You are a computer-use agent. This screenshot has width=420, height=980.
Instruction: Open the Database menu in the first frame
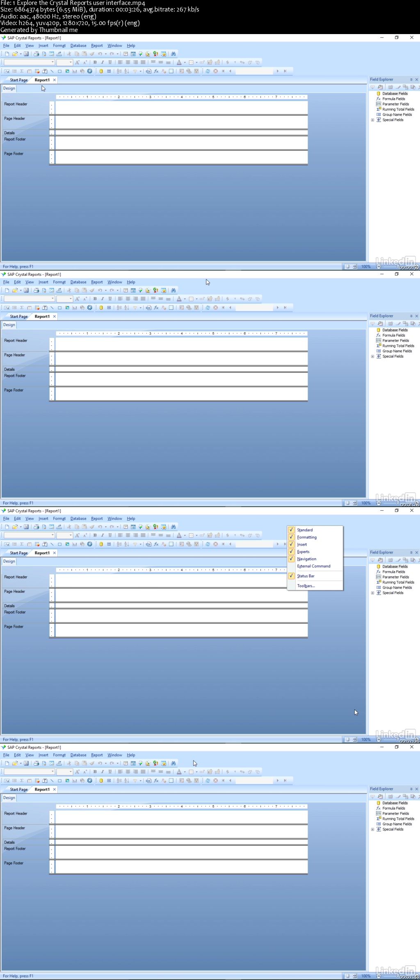[78, 46]
